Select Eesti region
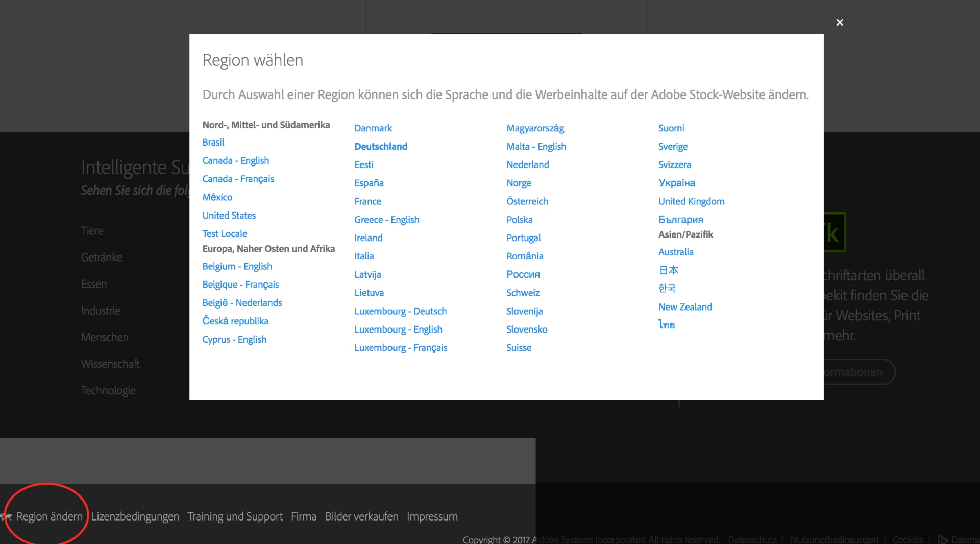 pos(364,165)
